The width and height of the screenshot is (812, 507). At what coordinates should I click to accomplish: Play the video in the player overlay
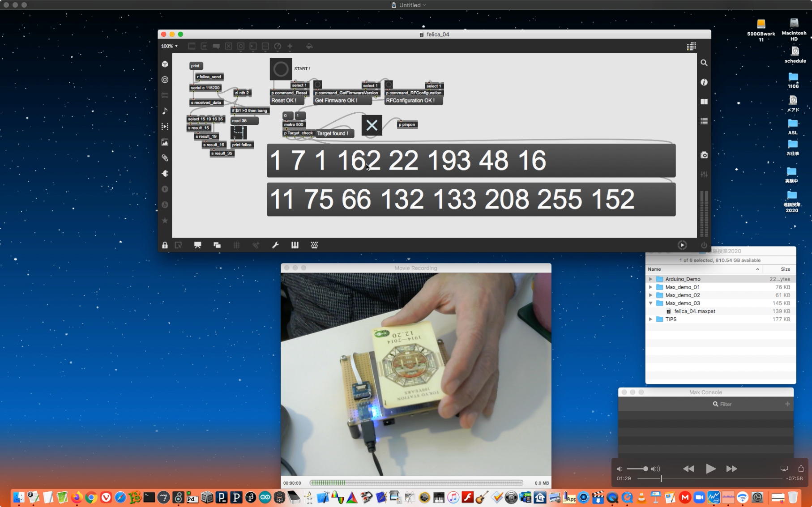[x=710, y=469]
